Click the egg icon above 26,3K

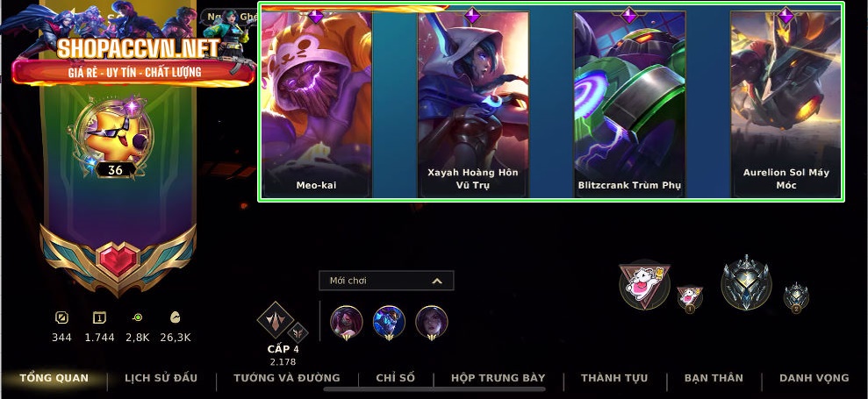pos(175,317)
